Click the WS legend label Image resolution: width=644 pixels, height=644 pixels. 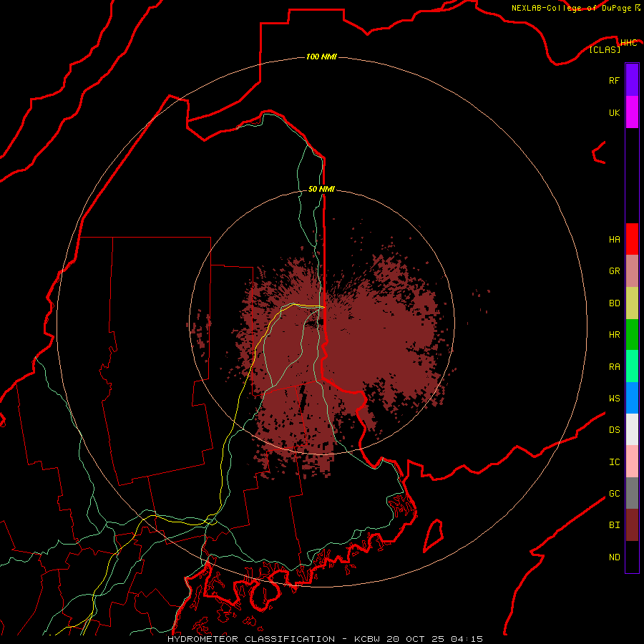pos(614,398)
